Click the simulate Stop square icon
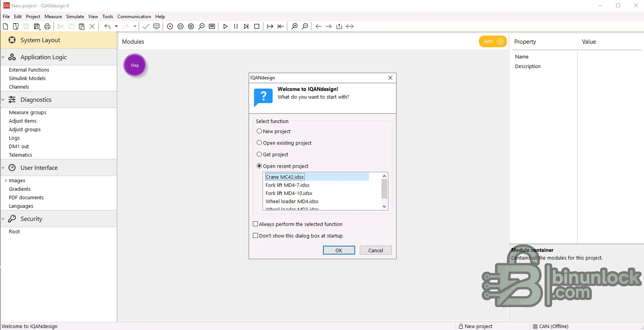Image resolution: width=644 pixels, height=330 pixels. tap(257, 26)
